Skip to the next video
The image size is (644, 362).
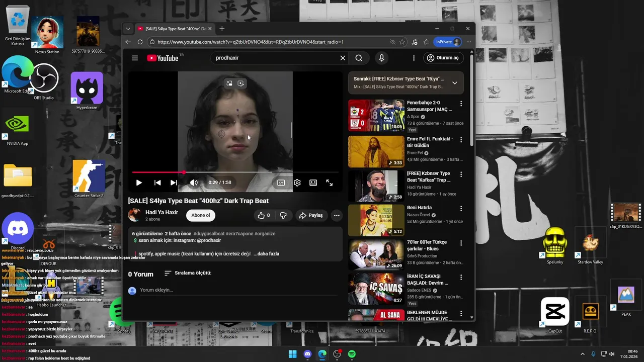(x=174, y=183)
